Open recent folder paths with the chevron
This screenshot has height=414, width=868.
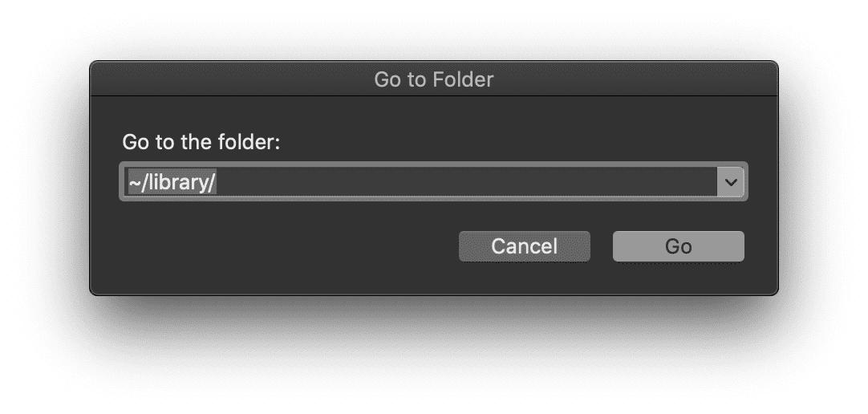[x=730, y=183]
